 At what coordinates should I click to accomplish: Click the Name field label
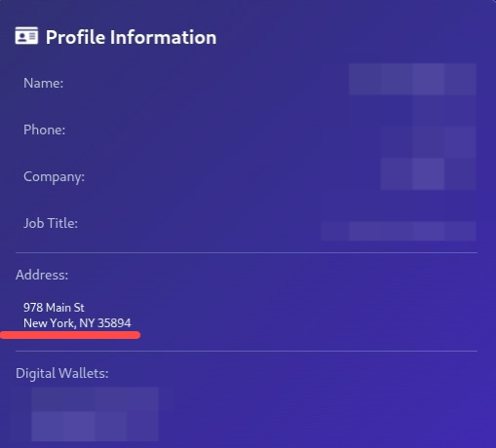coord(43,83)
